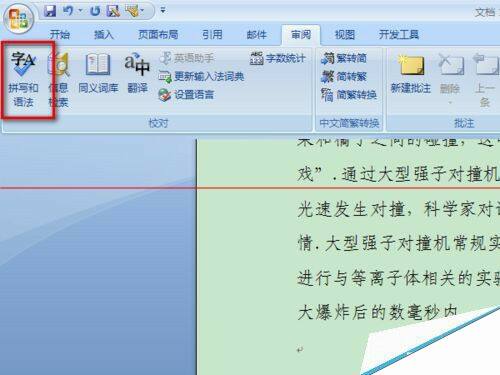This screenshot has width=500, height=375.
Task: Switch to the 插入 tab
Action: (104, 34)
